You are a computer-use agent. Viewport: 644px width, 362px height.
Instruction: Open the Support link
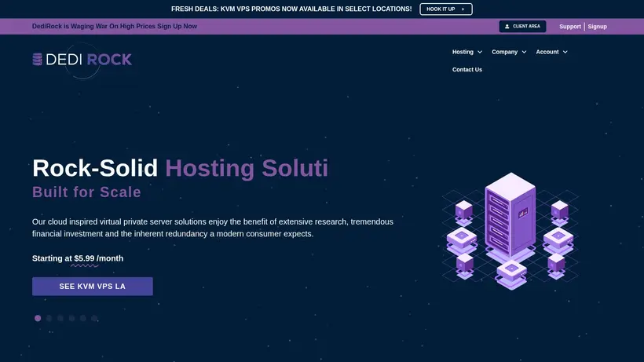point(569,26)
